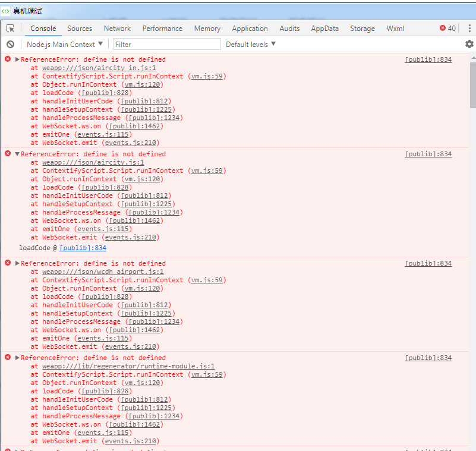Open the Default levels dropdown
The height and width of the screenshot is (451, 476).
[251, 45]
